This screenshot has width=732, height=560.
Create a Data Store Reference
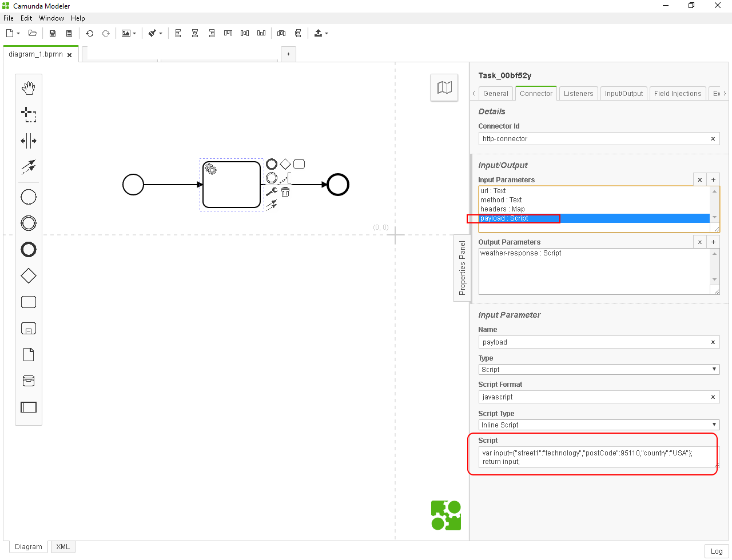[x=29, y=381]
